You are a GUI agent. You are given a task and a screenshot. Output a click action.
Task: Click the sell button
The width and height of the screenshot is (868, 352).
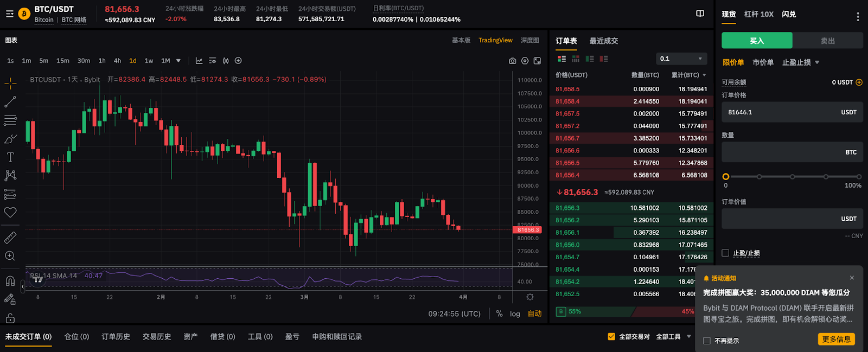click(828, 41)
